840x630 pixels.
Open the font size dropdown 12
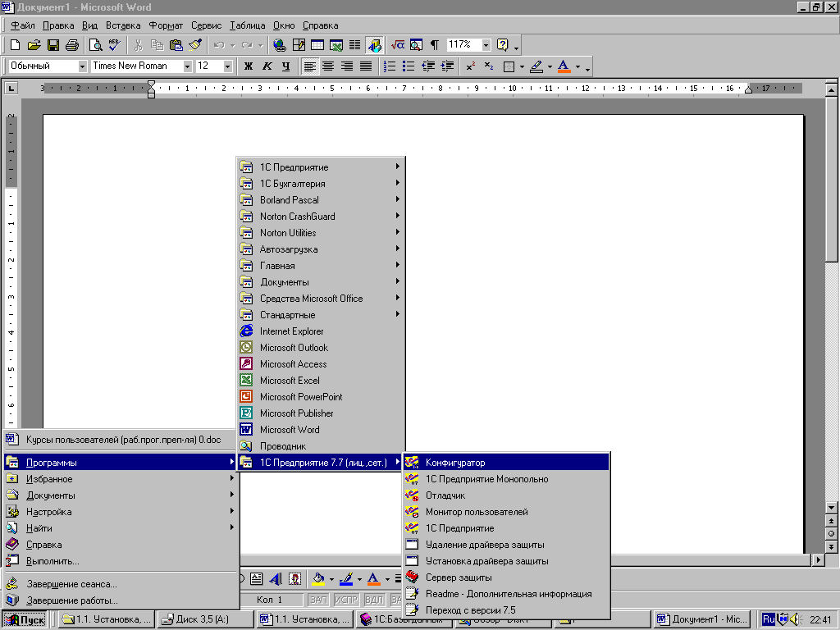pyautogui.click(x=228, y=66)
